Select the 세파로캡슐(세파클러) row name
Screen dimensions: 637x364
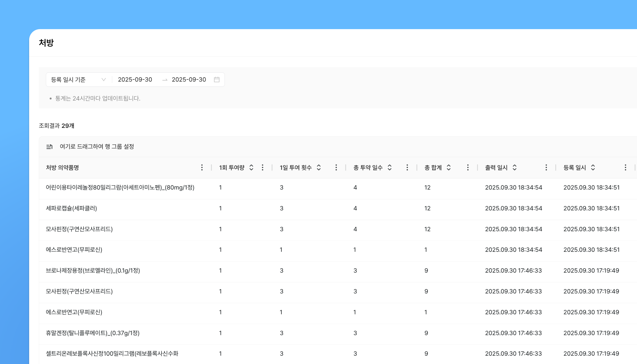pyautogui.click(x=71, y=208)
